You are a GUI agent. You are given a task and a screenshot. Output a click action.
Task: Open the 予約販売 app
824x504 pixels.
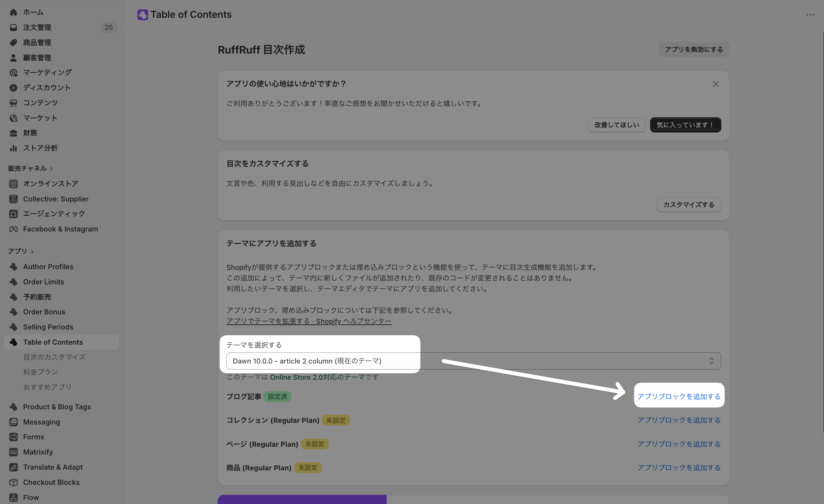pos(37,297)
